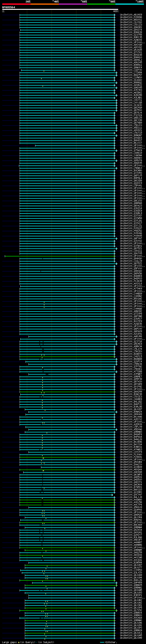The height and width of the screenshot is (644, 146).
Task: Click the UniRef100_C9S7I1 label
Action: (131, 100)
